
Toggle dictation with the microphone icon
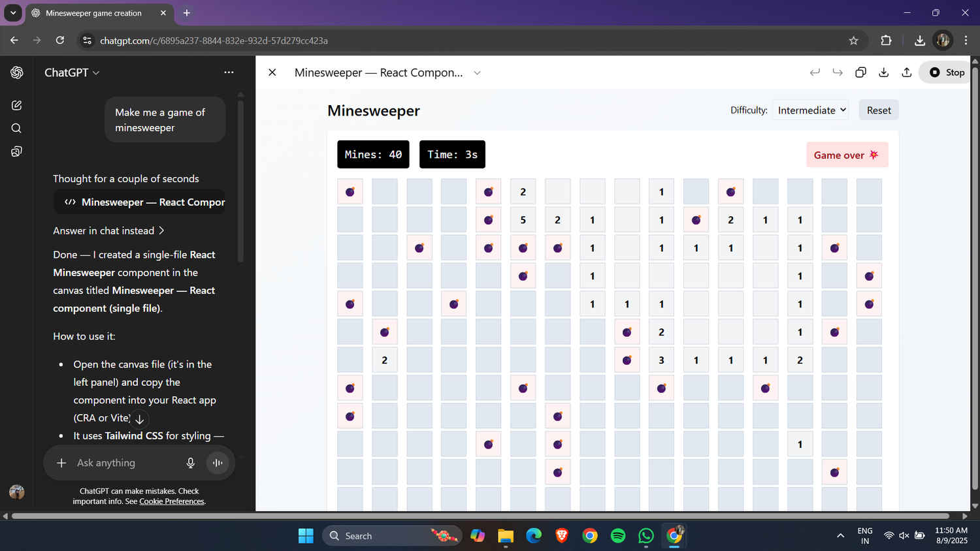tap(190, 463)
